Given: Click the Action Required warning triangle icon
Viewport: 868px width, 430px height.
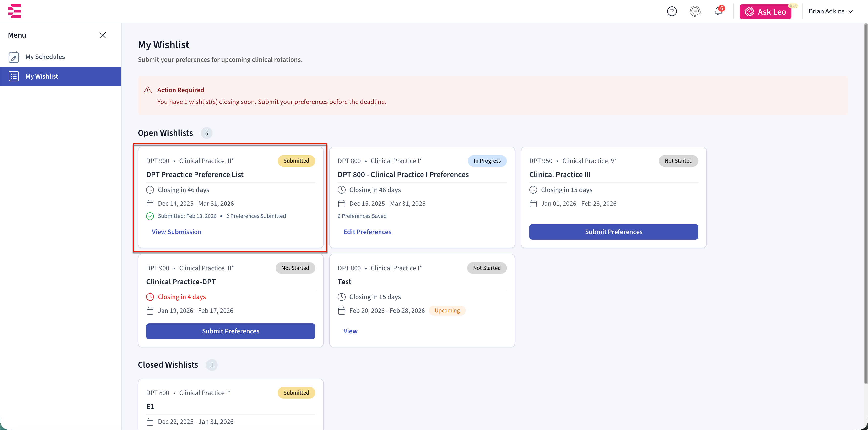Looking at the screenshot, I should 148,90.
